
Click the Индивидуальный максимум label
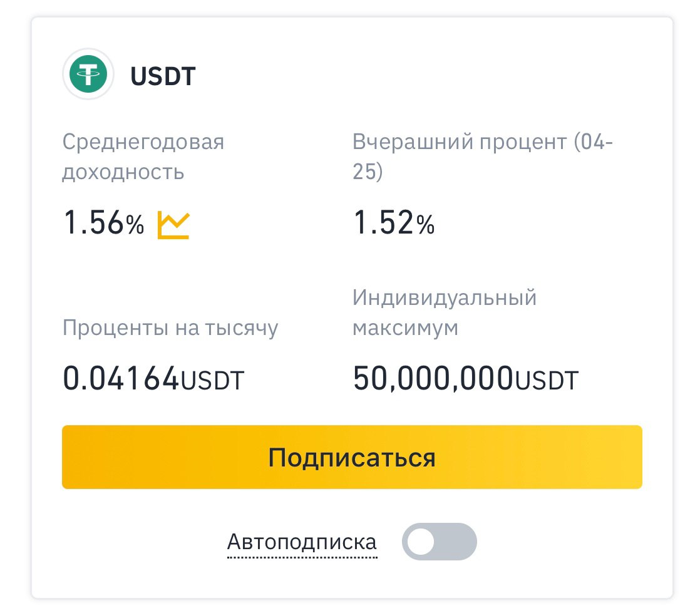point(444,312)
